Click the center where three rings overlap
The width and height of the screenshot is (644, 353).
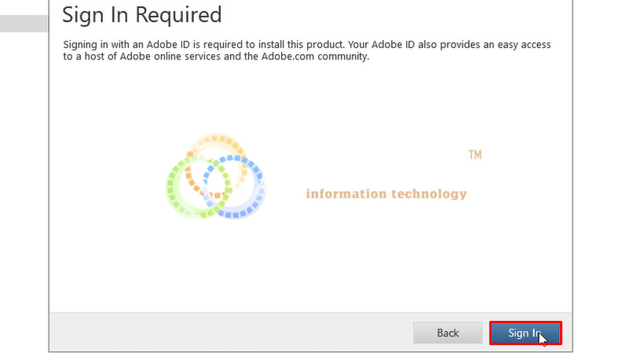pos(217,183)
